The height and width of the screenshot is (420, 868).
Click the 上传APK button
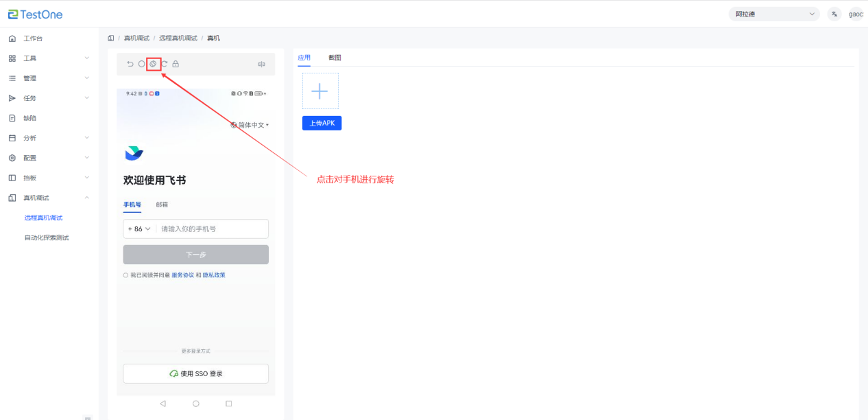[x=322, y=123]
